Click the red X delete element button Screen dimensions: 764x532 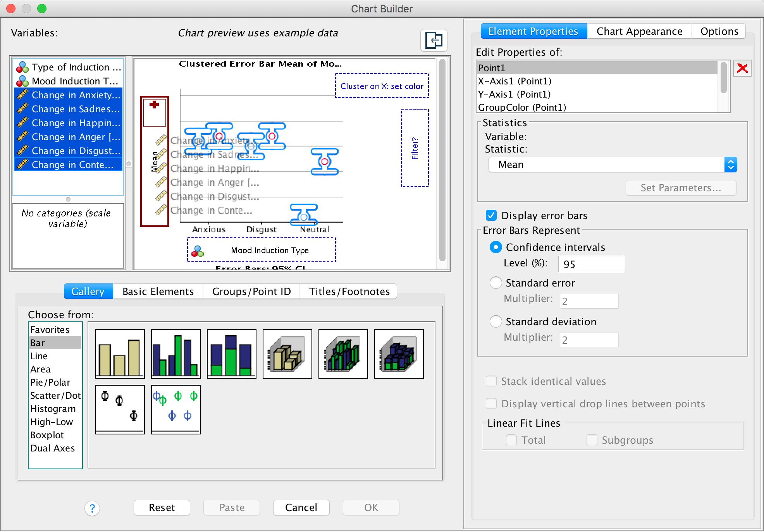(x=742, y=69)
